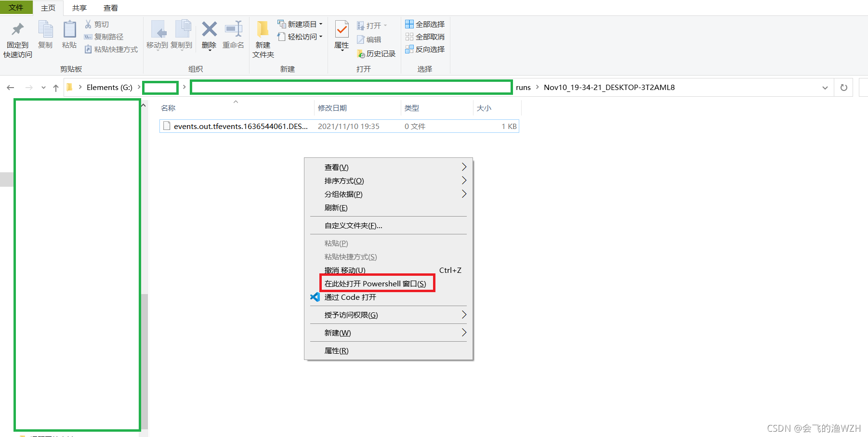Click the Copy (复制) ribbon icon

tap(45, 30)
